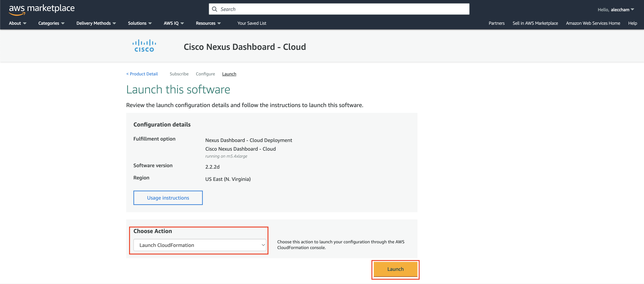Open the About dropdown menu

pos(17,23)
